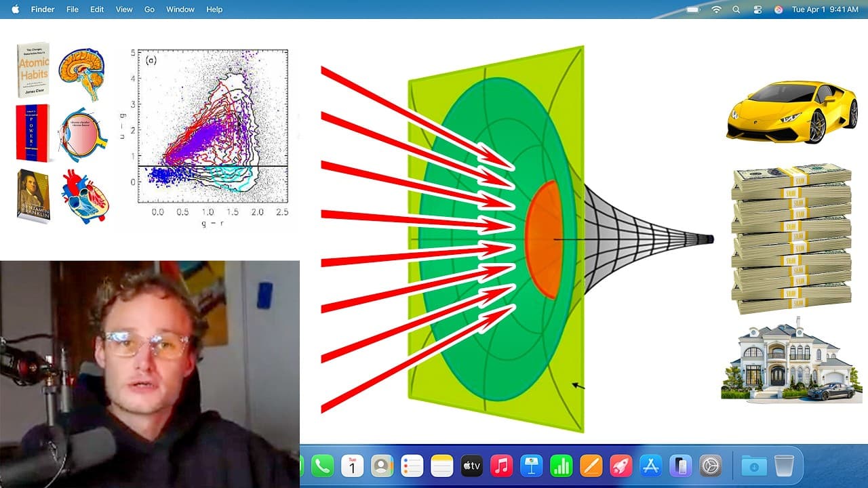Click the red rocket Dock icon
Image resolution: width=868 pixels, height=488 pixels.
[x=621, y=466]
